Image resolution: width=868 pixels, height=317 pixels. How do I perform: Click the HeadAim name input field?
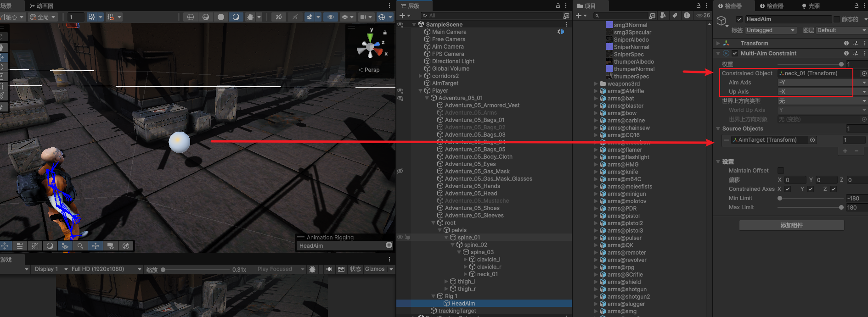point(788,19)
